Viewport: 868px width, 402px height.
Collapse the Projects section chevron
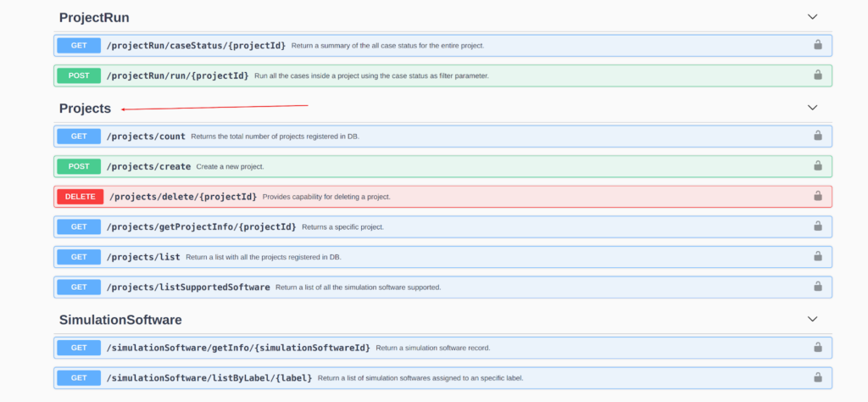pyautogui.click(x=812, y=108)
